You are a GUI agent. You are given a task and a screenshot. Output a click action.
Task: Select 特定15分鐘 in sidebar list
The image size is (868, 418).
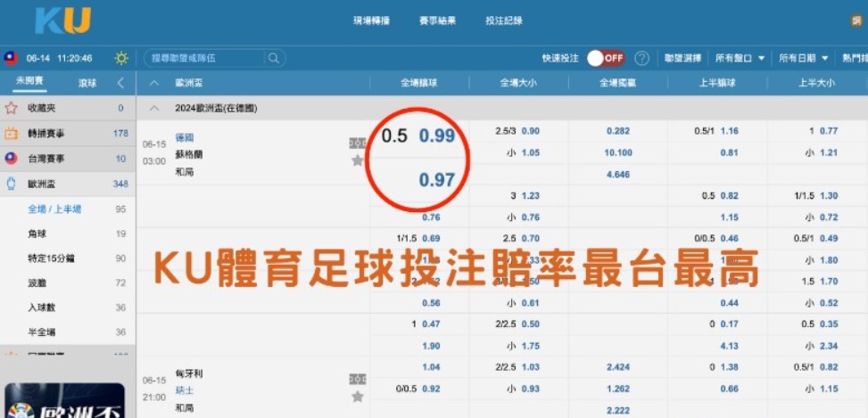[x=51, y=258]
